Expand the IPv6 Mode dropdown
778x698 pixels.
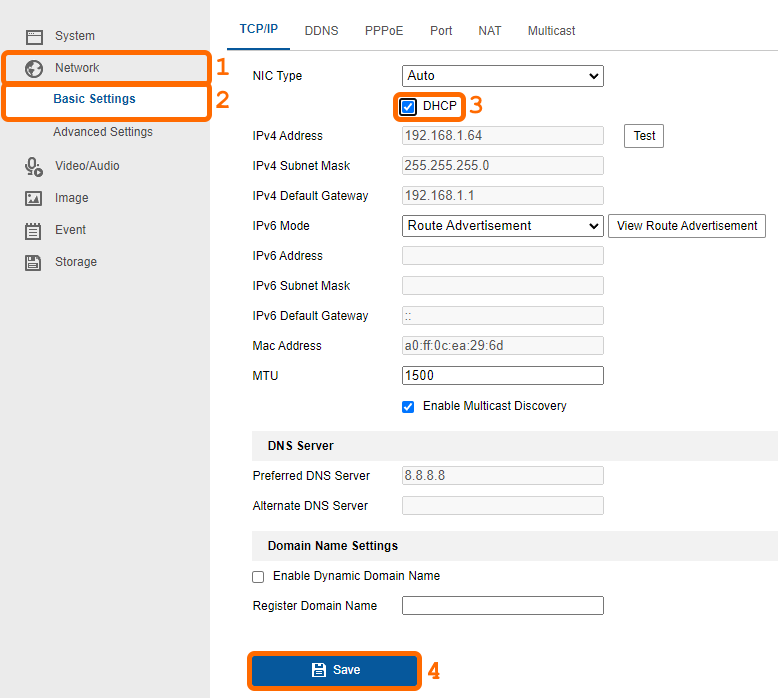pyautogui.click(x=503, y=226)
